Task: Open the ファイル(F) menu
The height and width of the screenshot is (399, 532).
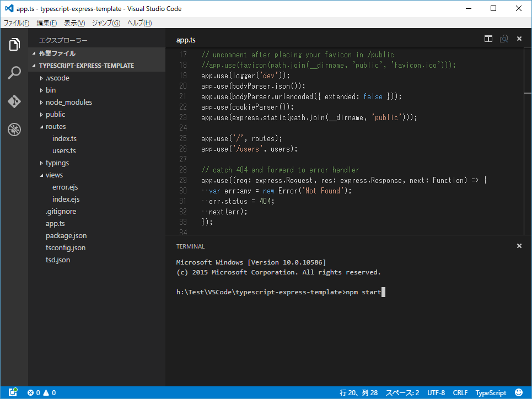Action: (x=17, y=23)
